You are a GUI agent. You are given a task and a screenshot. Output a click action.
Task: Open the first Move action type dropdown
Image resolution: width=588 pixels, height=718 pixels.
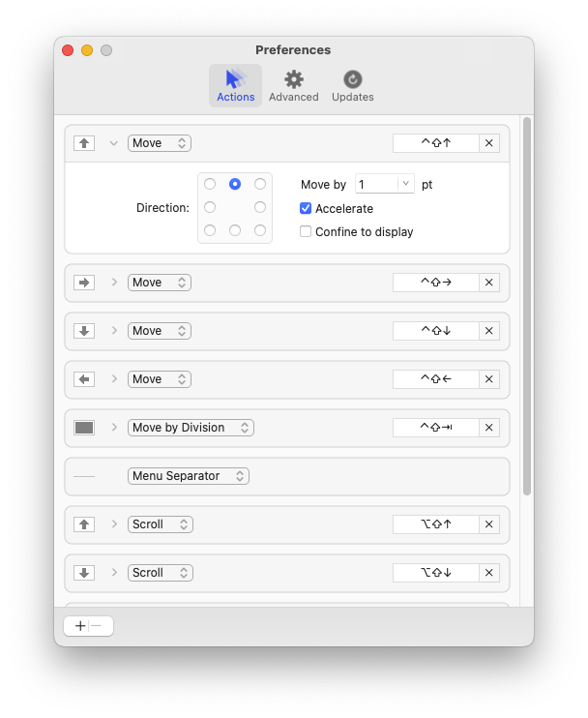click(160, 143)
